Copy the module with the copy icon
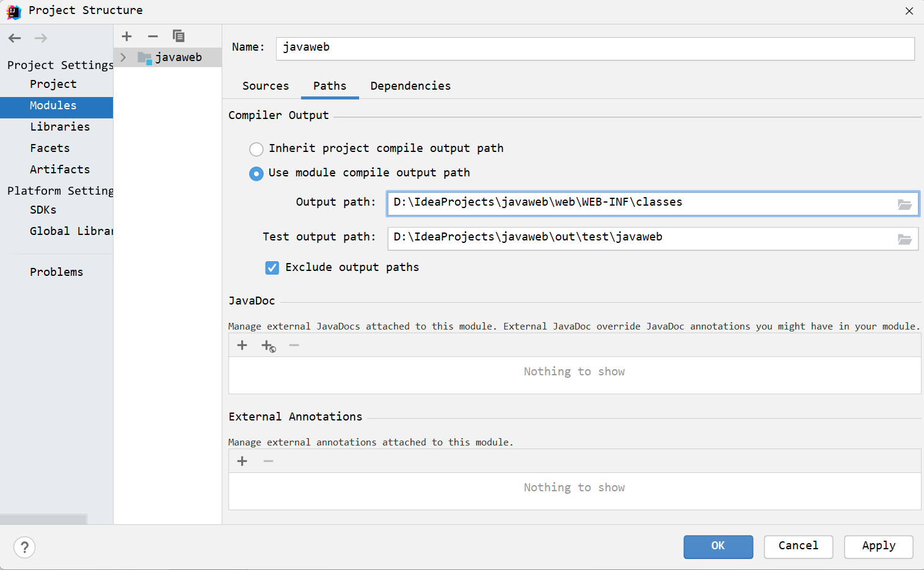Viewport: 924px width, 570px height. 178,36
